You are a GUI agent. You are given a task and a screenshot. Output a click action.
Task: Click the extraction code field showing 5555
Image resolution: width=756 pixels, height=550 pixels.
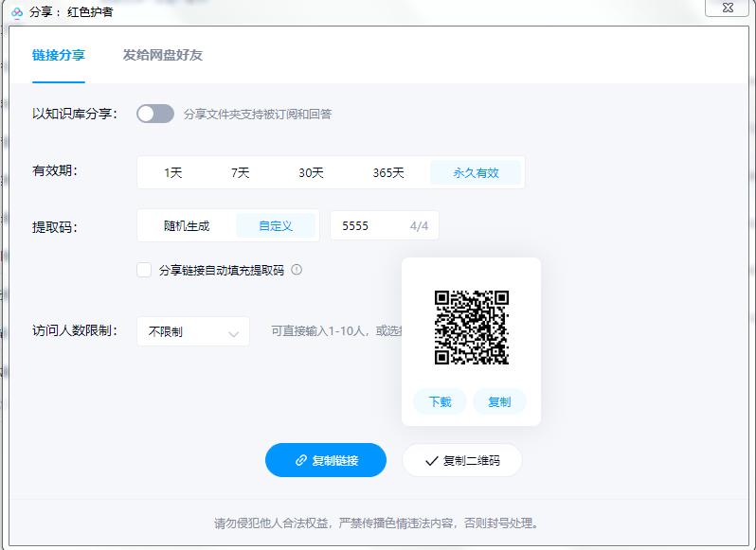pyautogui.click(x=385, y=225)
